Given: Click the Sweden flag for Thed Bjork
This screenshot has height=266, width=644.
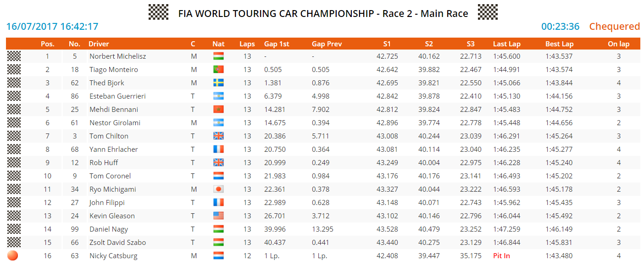Looking at the screenshot, I should pyautogui.click(x=218, y=83).
